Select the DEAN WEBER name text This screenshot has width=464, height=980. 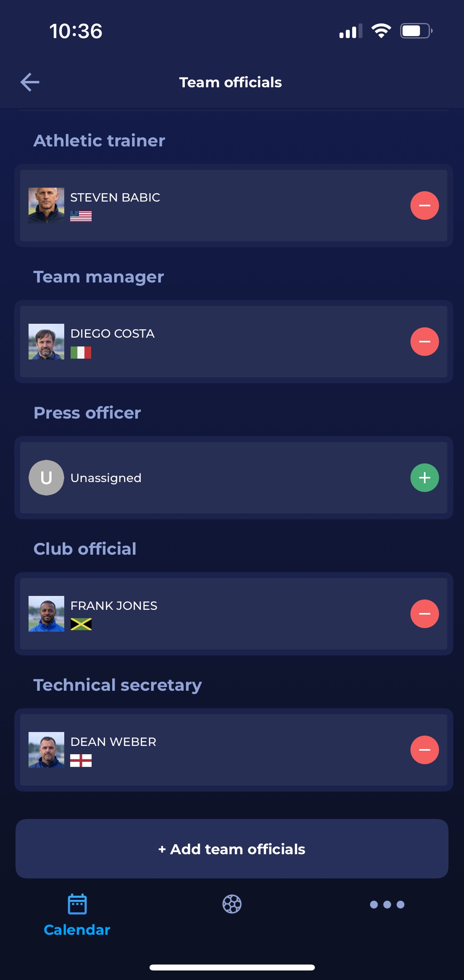[113, 742]
